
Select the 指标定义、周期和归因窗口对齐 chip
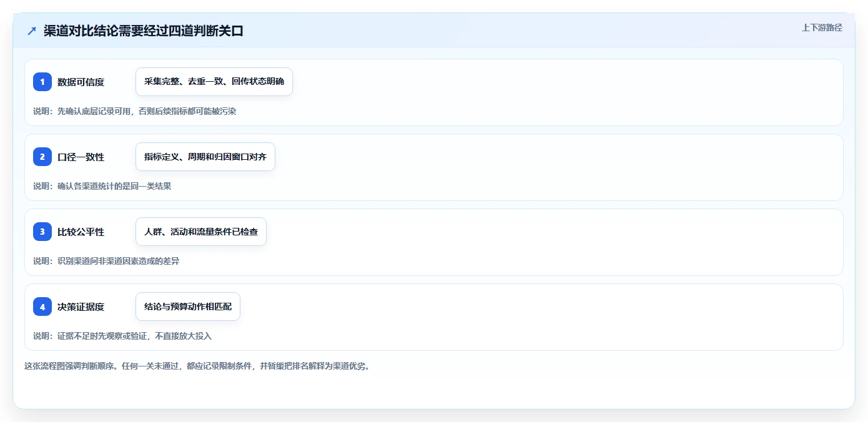205,157
